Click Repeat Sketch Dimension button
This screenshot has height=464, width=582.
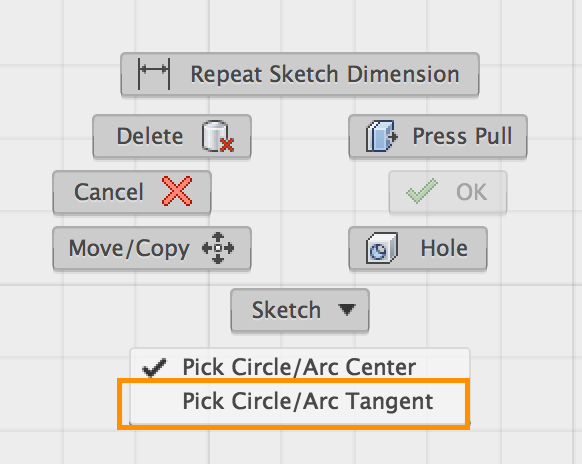tap(300, 74)
